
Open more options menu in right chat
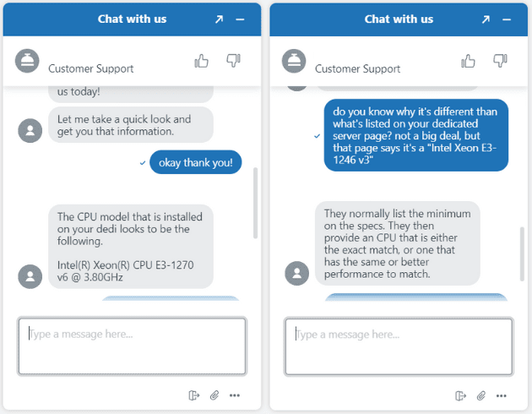tap(502, 395)
